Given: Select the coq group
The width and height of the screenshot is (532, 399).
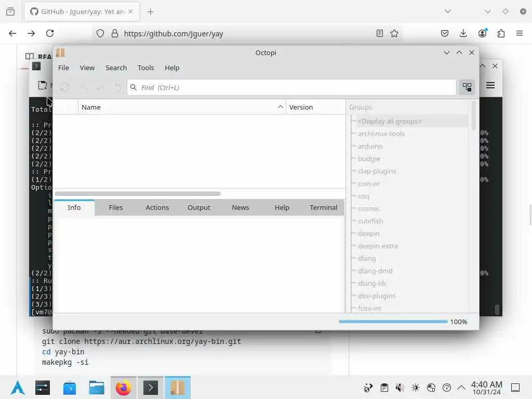Looking at the screenshot, I should (x=363, y=196).
